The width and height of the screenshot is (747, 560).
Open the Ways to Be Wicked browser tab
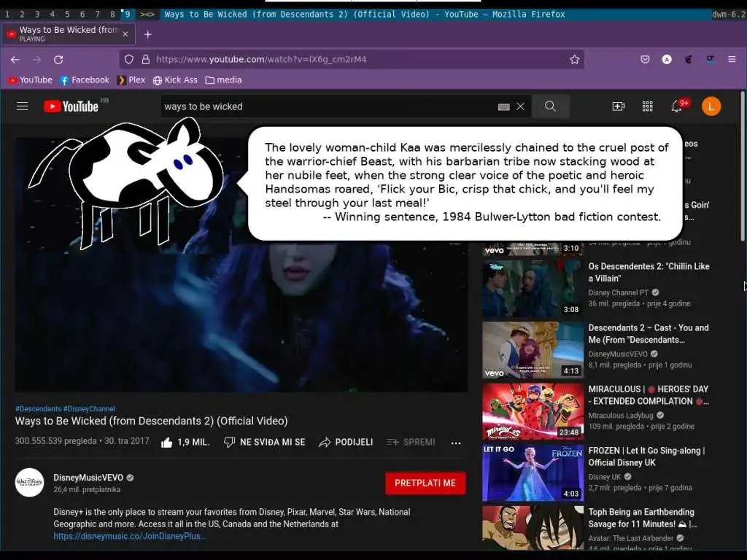(68, 34)
